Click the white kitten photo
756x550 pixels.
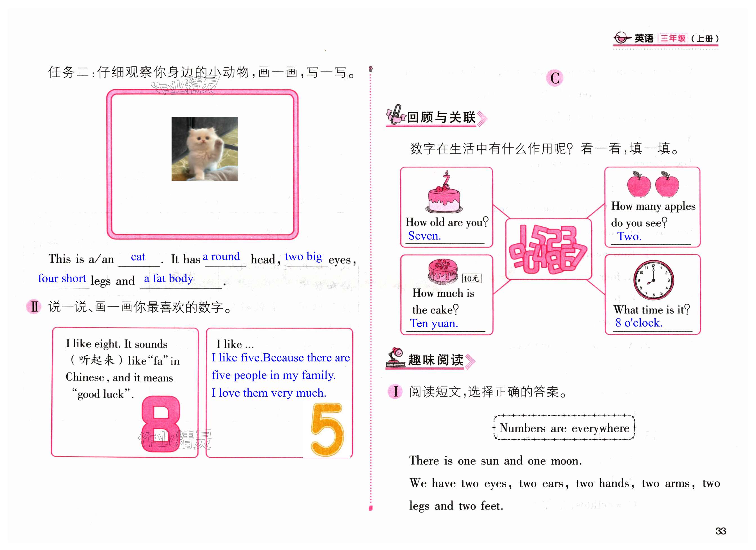tap(204, 148)
